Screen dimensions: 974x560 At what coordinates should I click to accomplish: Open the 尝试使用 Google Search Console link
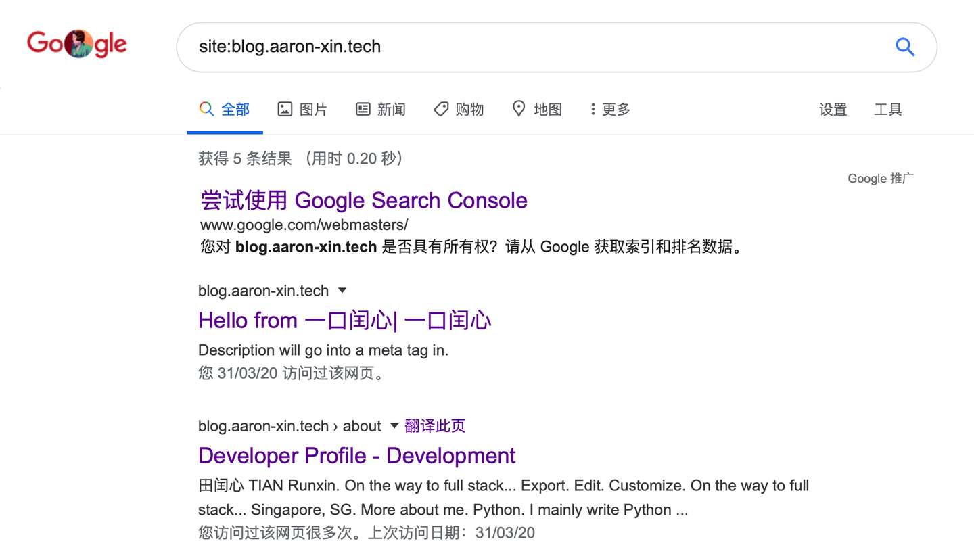pyautogui.click(x=364, y=200)
